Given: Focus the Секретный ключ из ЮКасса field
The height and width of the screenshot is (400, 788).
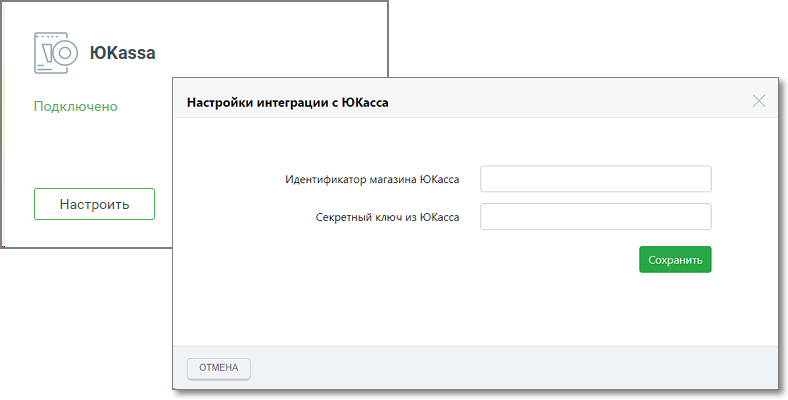Looking at the screenshot, I should point(596,217).
